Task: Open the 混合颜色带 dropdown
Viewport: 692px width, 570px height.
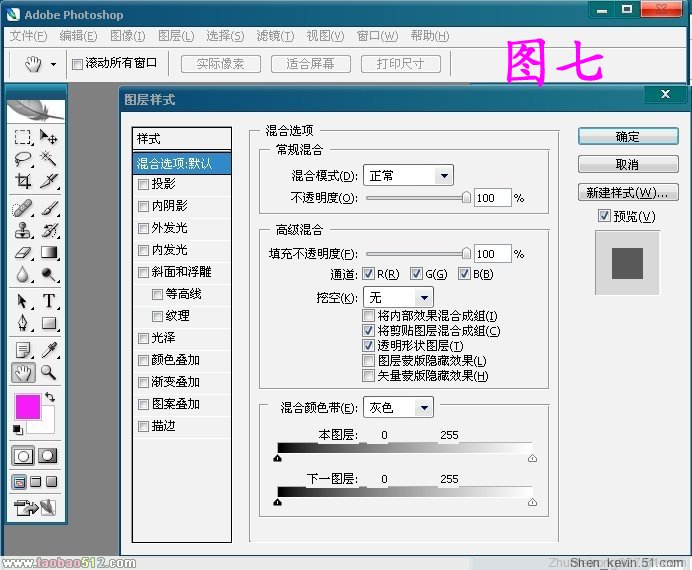Action: (x=398, y=407)
